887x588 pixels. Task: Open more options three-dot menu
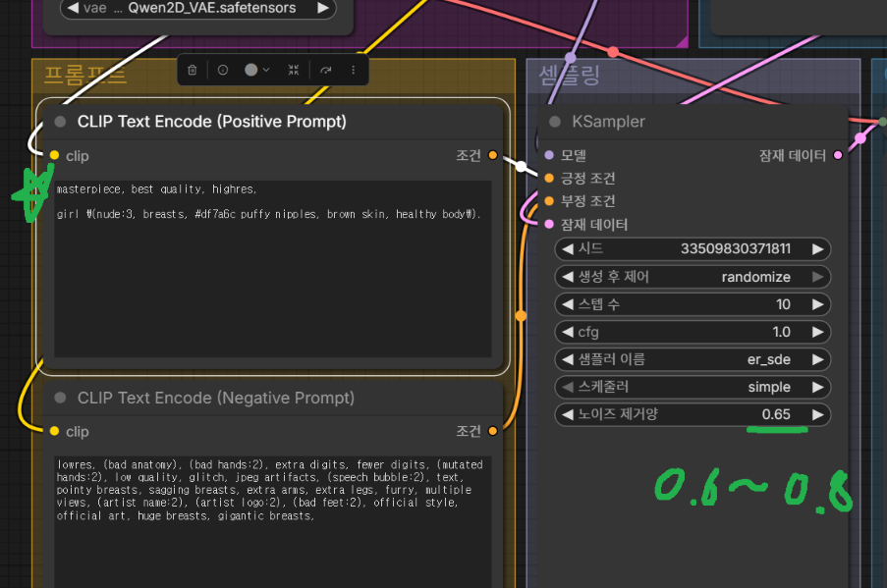(x=353, y=70)
